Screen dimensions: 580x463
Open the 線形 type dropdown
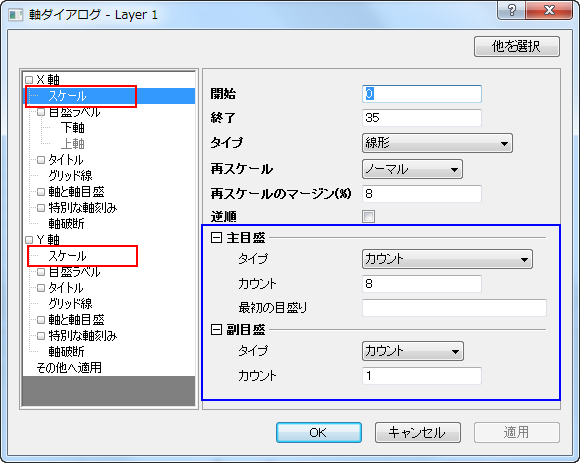pos(437,143)
